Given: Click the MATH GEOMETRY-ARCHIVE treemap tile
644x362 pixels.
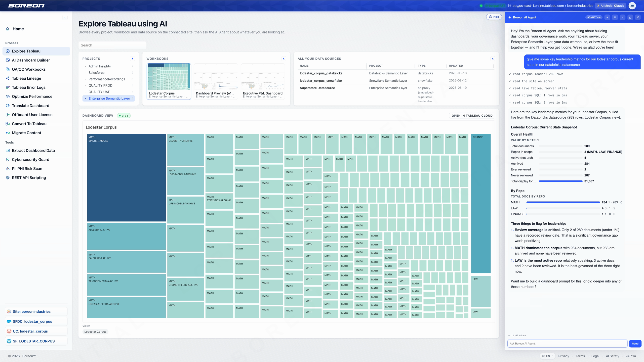Looking at the screenshot, I should (185, 150).
